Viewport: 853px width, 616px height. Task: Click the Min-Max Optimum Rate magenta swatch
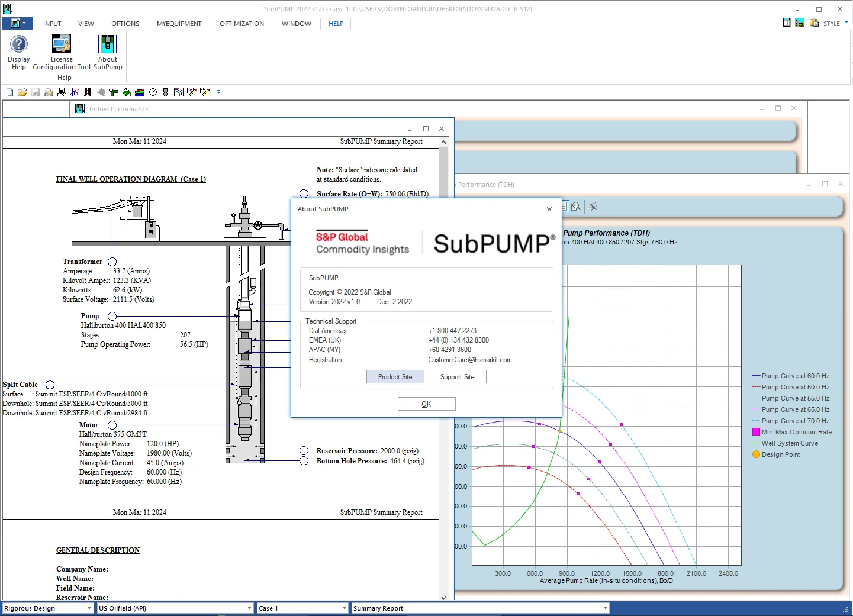[756, 432]
